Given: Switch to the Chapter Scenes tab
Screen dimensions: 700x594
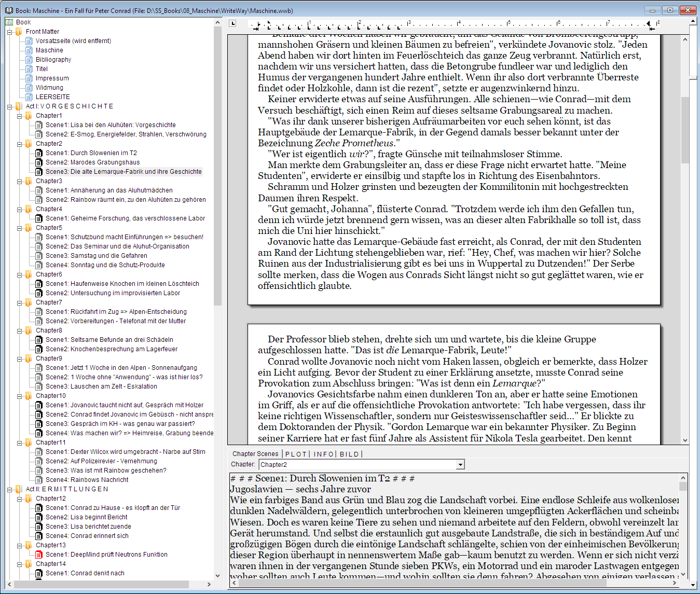Looking at the screenshot, I should (x=255, y=454).
